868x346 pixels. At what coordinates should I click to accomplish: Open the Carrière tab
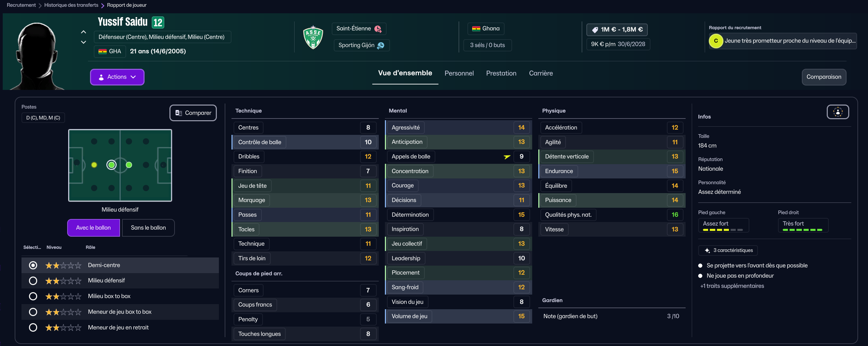tap(541, 73)
